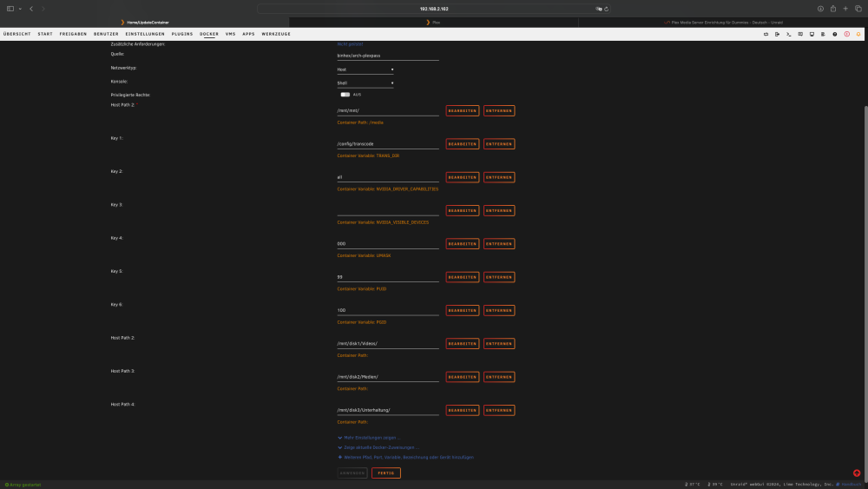Jump to top with red arrow icon
Screen dimensions: 868x489
[857, 473]
